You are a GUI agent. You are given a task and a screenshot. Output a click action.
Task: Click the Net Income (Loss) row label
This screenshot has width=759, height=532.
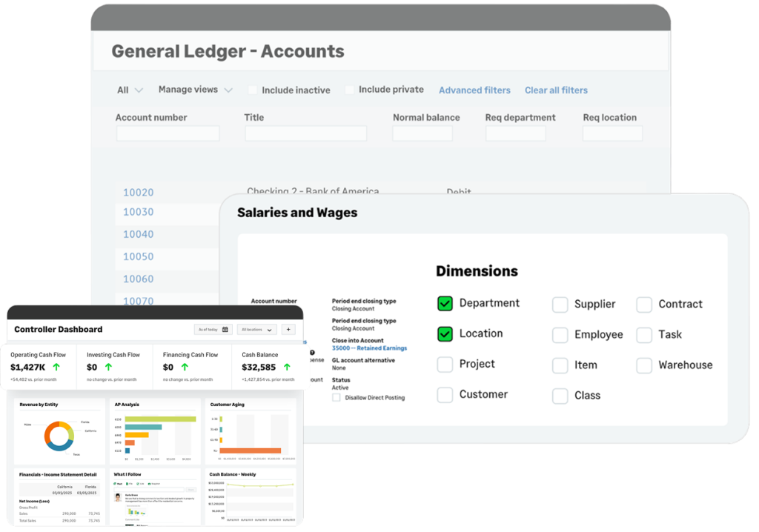(34, 501)
